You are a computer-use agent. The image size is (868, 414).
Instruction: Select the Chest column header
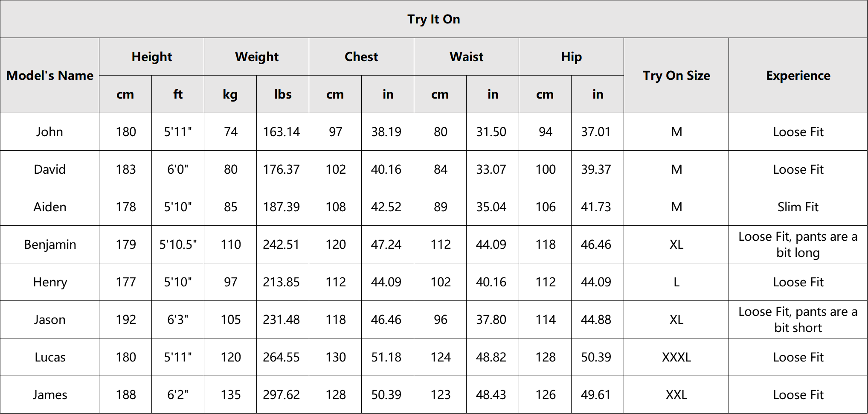[361, 57]
